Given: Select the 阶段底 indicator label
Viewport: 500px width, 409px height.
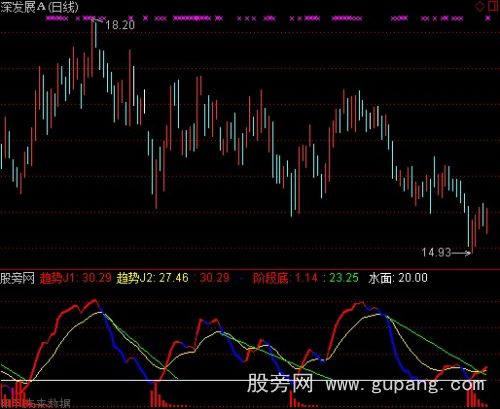Looking at the screenshot, I should click(x=270, y=278).
